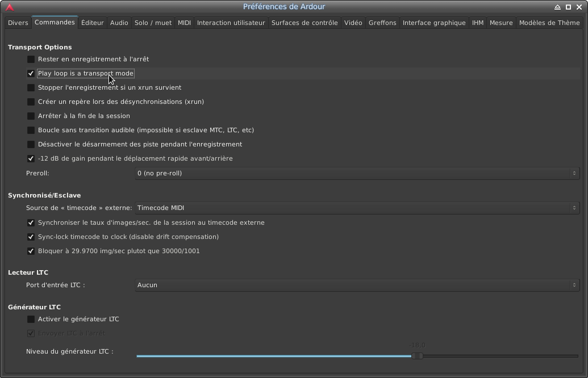Open the Greffons tab

click(382, 23)
